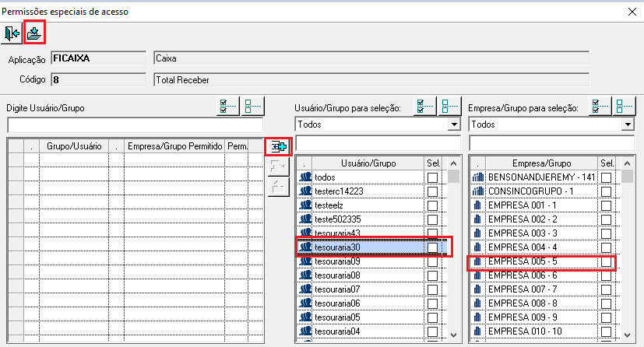Check all in Digite Usuário/Grupo panel
This screenshot has height=347, width=644.
point(228,107)
